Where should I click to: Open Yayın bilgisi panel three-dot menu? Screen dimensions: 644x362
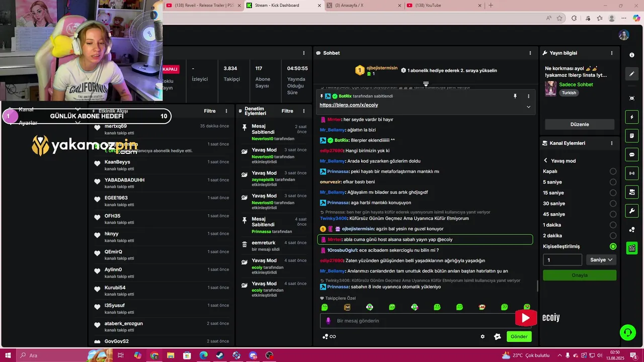(612, 53)
